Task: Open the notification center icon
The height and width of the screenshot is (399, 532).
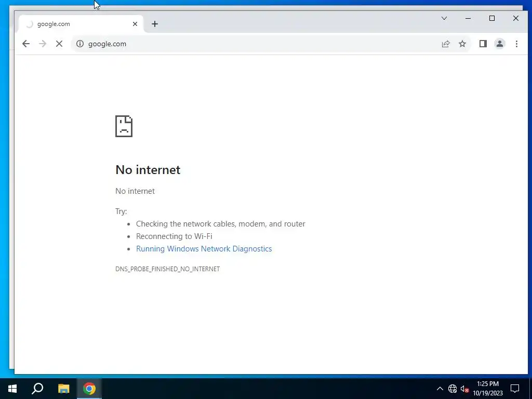Action: tap(515, 389)
